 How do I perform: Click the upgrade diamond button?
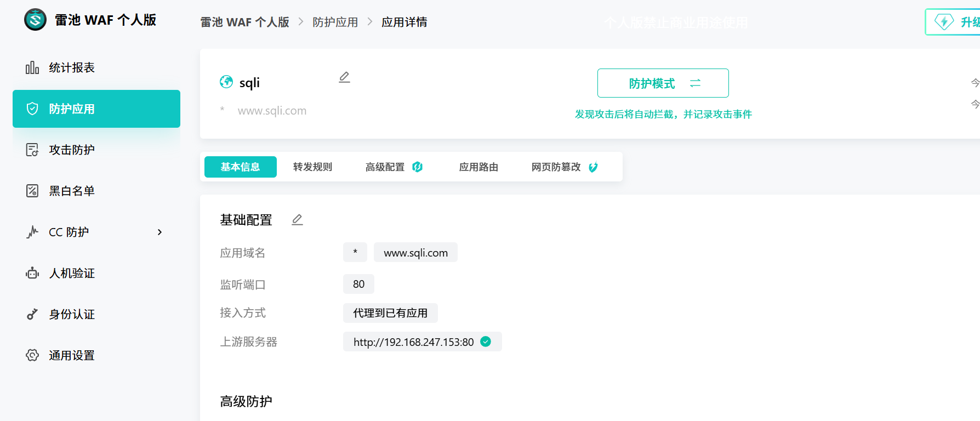(x=953, y=22)
